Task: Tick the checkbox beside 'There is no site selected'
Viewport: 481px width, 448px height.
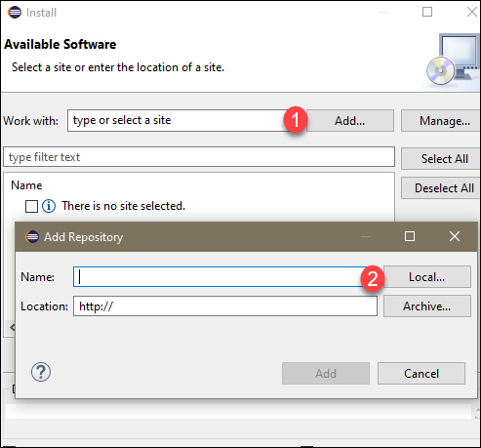Action: (31, 206)
